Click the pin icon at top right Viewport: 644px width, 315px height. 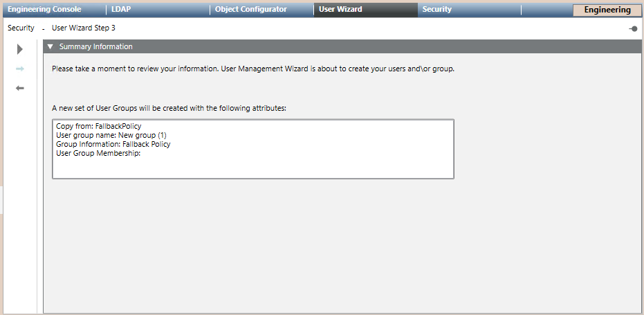pyautogui.click(x=632, y=28)
